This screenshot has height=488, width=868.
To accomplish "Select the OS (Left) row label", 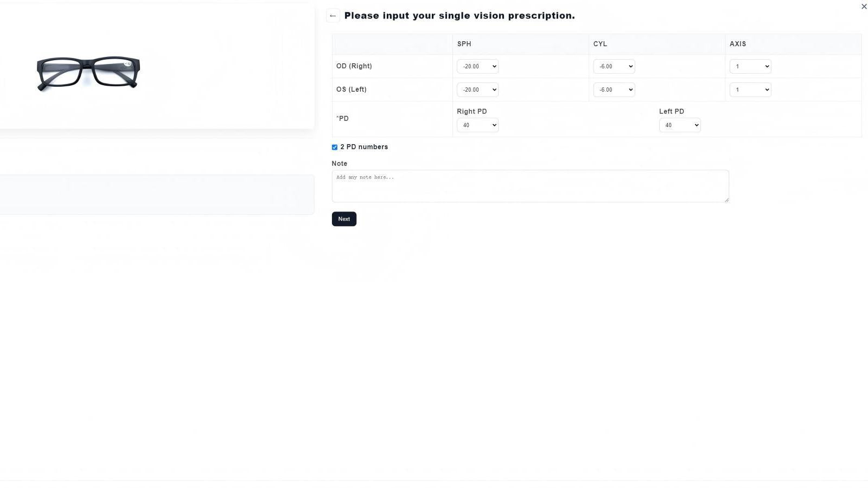I will [351, 89].
